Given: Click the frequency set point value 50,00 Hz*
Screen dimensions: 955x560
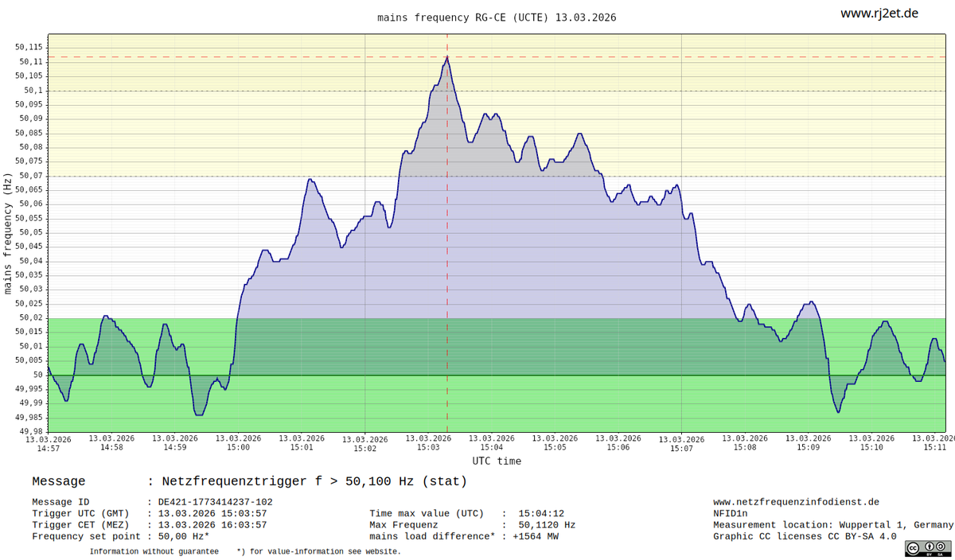Looking at the screenshot, I should click(x=184, y=536).
